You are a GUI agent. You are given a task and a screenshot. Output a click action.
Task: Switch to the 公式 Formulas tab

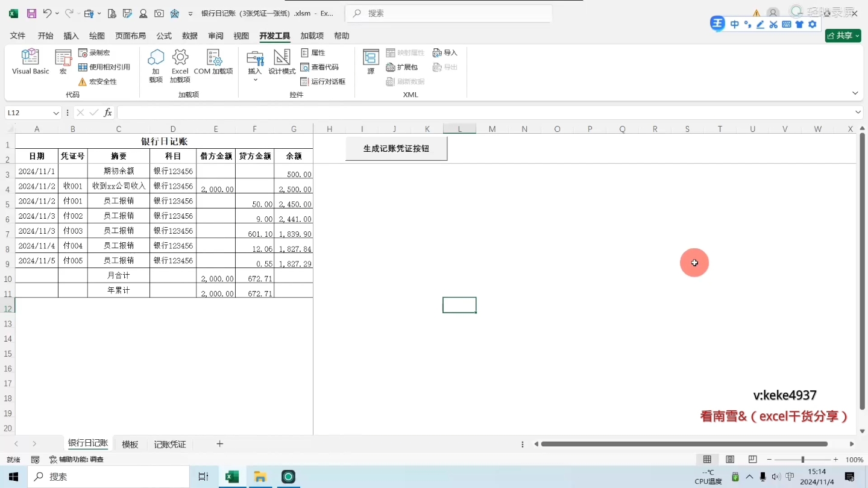[x=164, y=36]
